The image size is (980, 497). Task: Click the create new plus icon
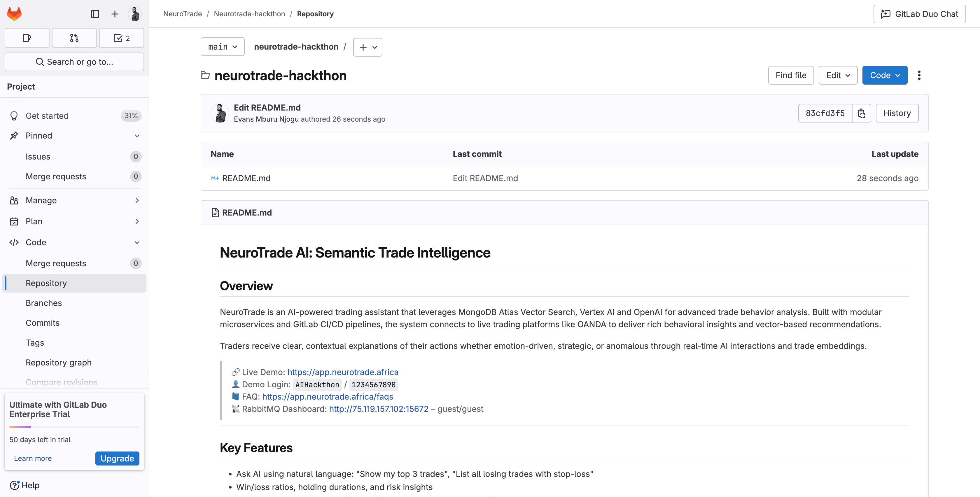pyautogui.click(x=115, y=14)
